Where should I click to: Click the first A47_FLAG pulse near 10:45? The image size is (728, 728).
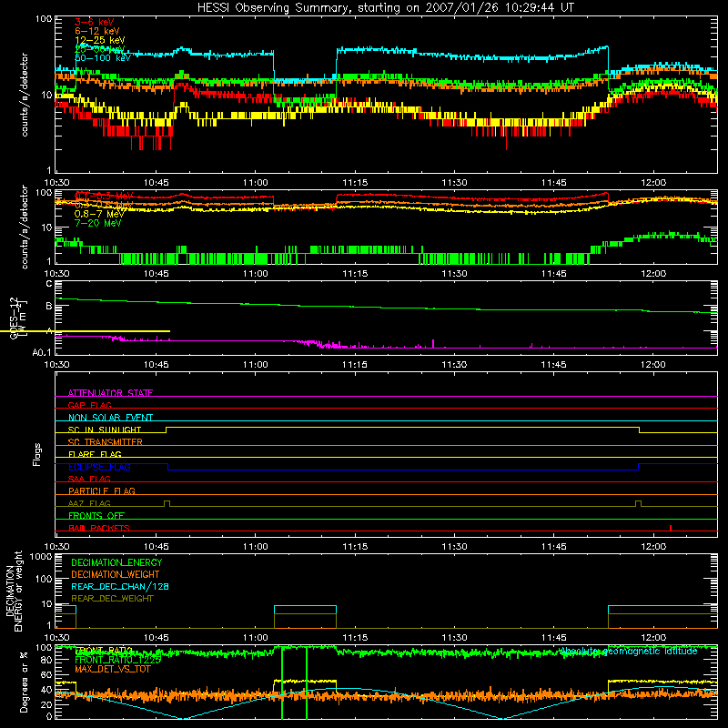(167, 503)
